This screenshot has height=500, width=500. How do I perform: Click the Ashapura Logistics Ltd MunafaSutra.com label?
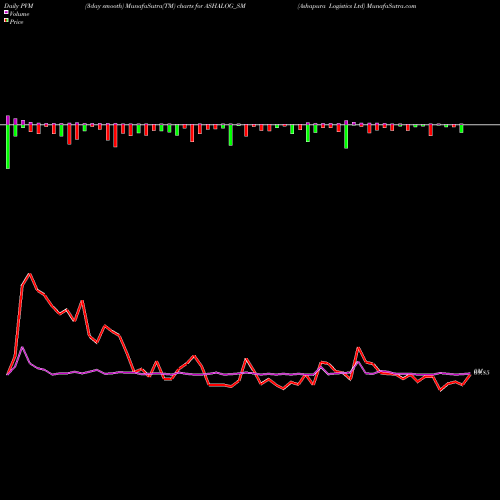pyautogui.click(x=357, y=6)
